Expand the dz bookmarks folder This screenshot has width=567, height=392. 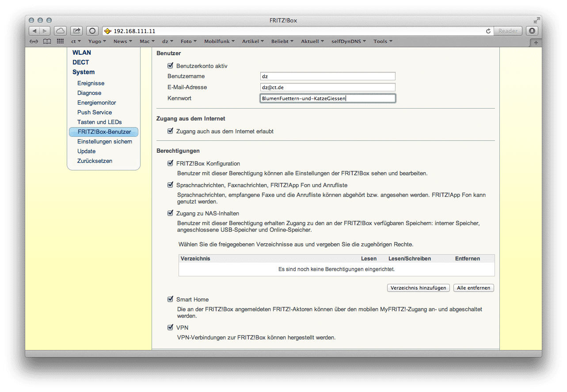[x=167, y=41]
